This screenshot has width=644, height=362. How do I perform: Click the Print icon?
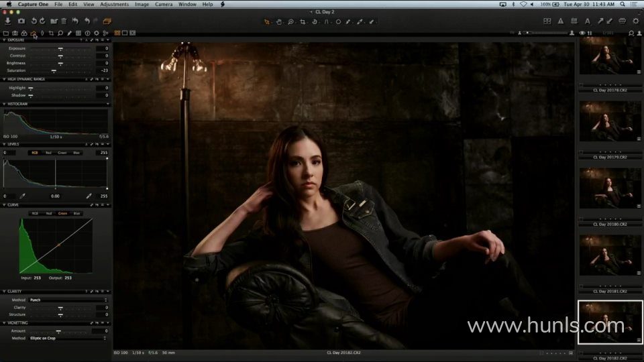(623, 21)
